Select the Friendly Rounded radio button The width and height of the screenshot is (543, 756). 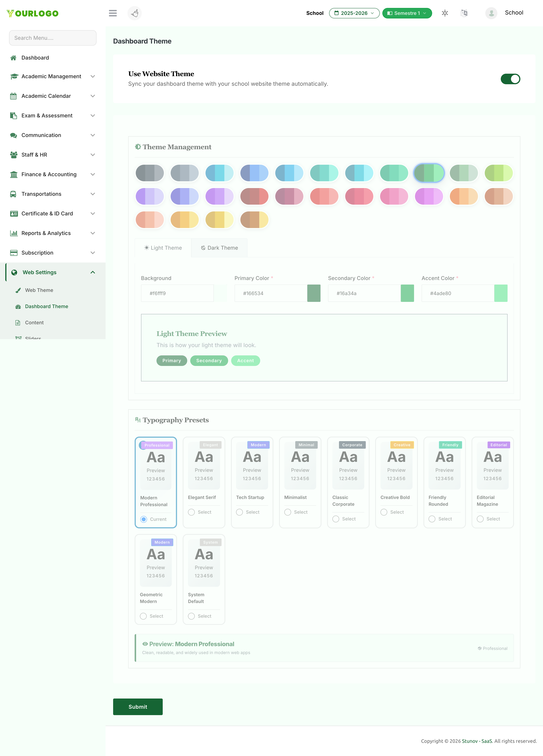click(432, 519)
